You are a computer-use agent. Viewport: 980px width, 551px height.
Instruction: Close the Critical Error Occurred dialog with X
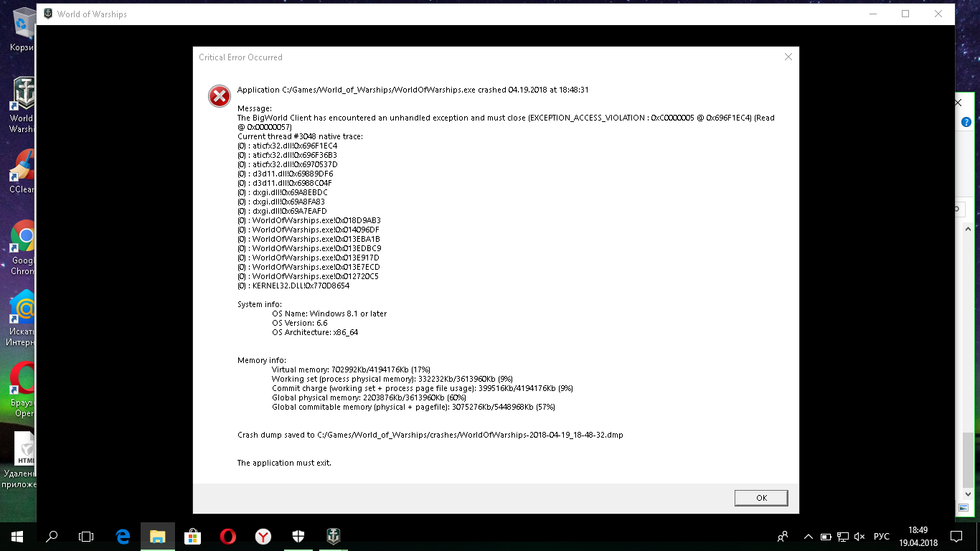tap(788, 57)
